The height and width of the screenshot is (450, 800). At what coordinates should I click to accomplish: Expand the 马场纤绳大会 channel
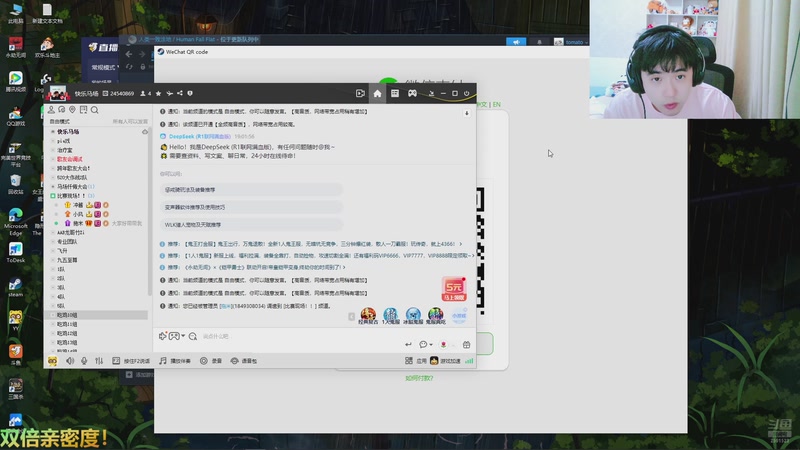tap(53, 187)
